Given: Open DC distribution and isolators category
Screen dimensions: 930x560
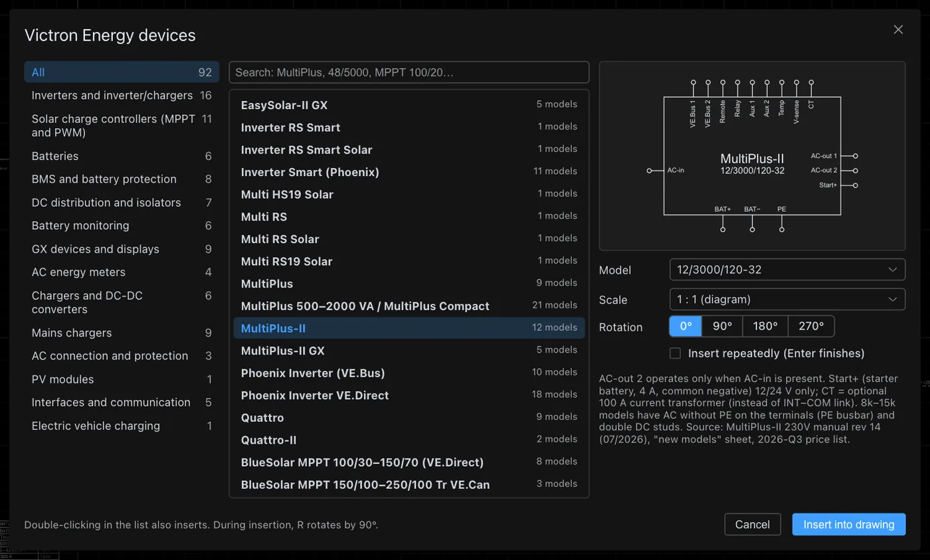Looking at the screenshot, I should coord(122,203).
